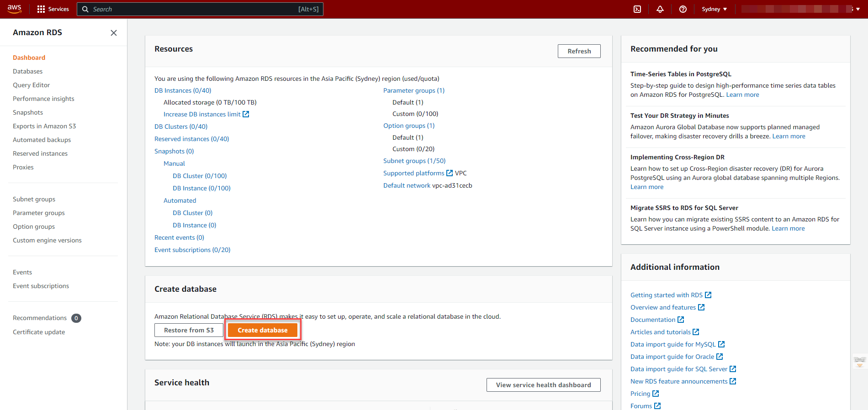Open the Parameter groups (1) link
The height and width of the screenshot is (410, 868).
click(414, 90)
